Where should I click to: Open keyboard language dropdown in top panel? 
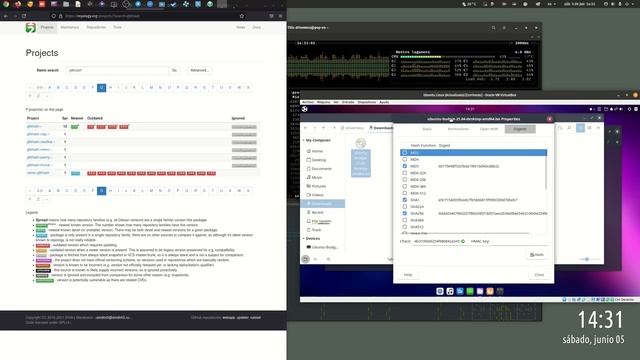[551, 4]
